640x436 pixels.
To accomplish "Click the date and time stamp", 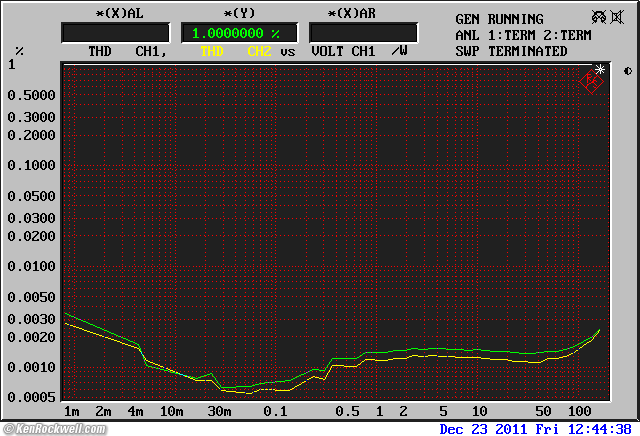I will [535, 428].
